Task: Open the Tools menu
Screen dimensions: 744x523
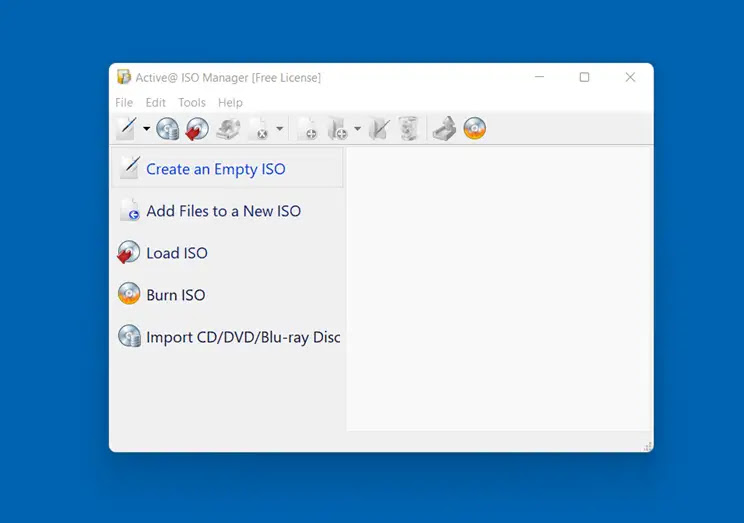Action: [192, 103]
